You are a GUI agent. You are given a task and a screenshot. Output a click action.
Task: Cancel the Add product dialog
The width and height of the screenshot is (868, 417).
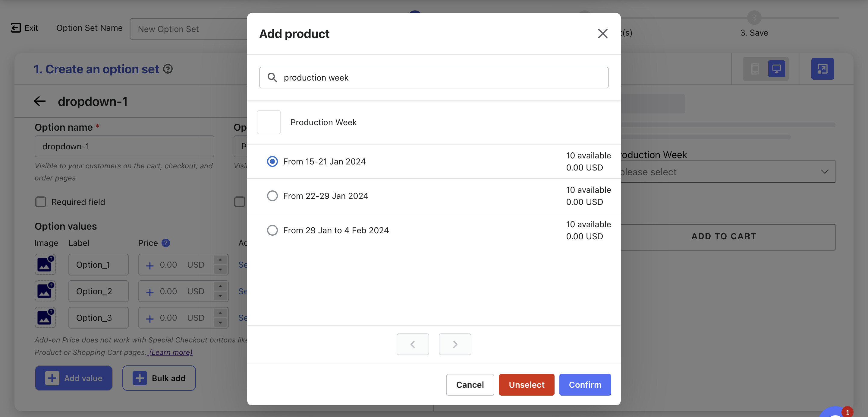click(x=470, y=385)
